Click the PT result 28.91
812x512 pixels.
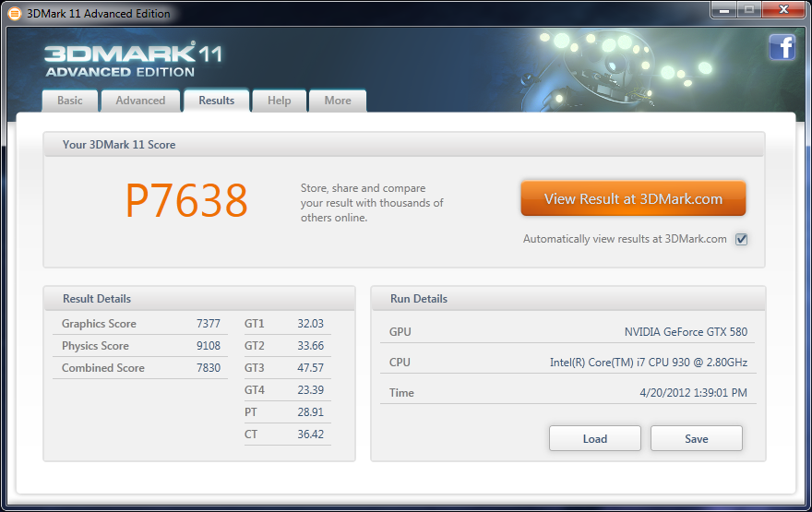coord(310,412)
